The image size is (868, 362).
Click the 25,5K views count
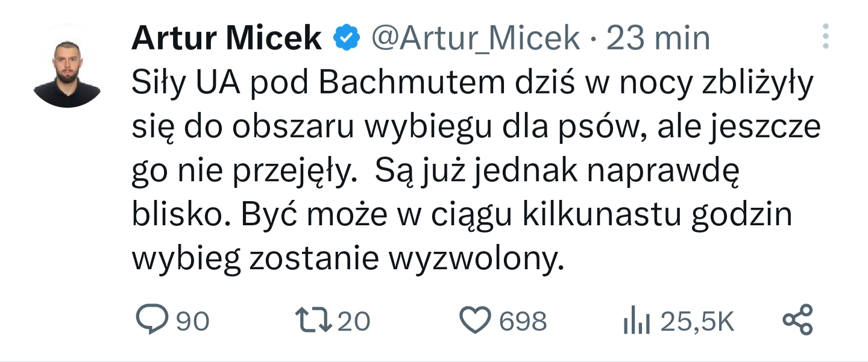click(x=697, y=321)
